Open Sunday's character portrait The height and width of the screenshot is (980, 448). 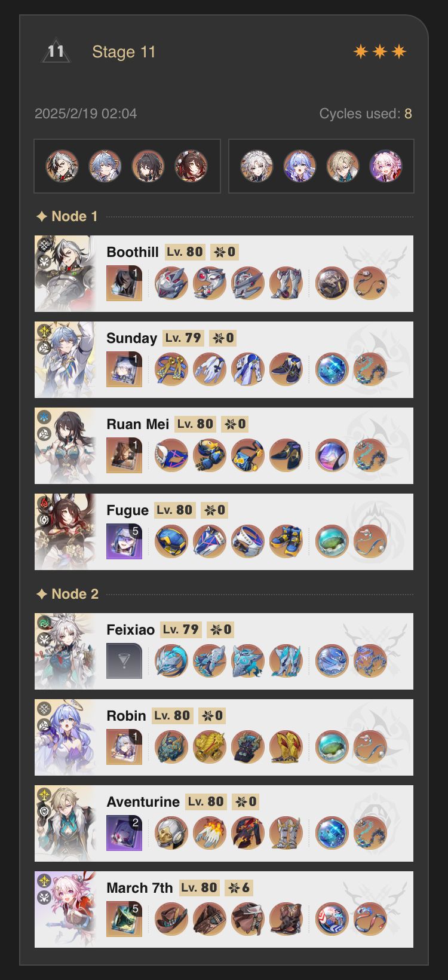click(65, 360)
